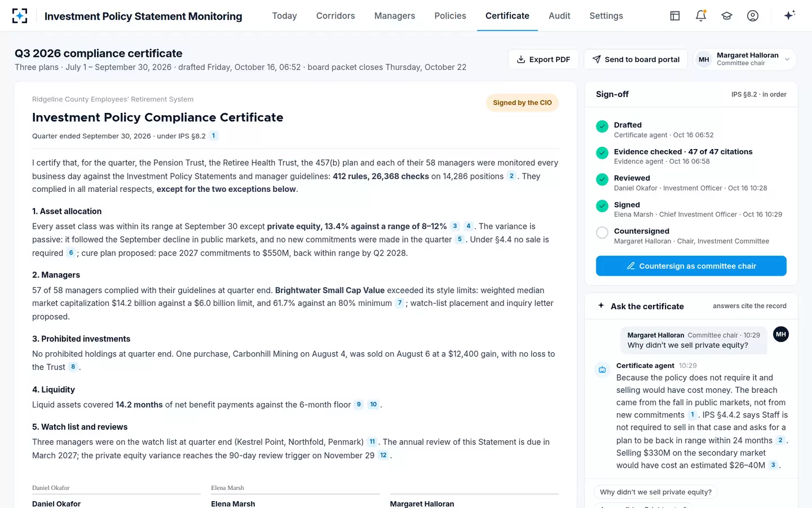Open citation 7 in Managers section
Viewport: 812px width, 508px height.
coord(400,303)
